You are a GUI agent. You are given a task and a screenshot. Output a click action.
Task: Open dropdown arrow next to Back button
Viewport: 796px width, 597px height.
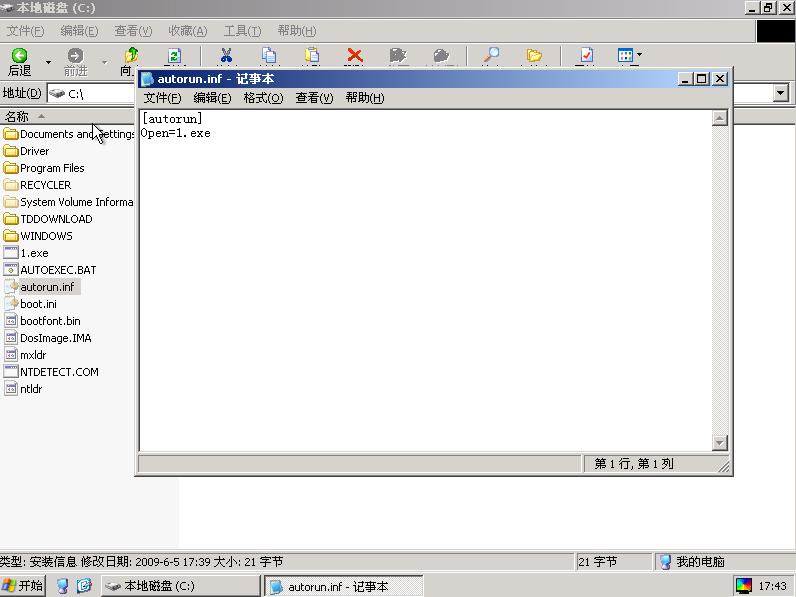48,62
